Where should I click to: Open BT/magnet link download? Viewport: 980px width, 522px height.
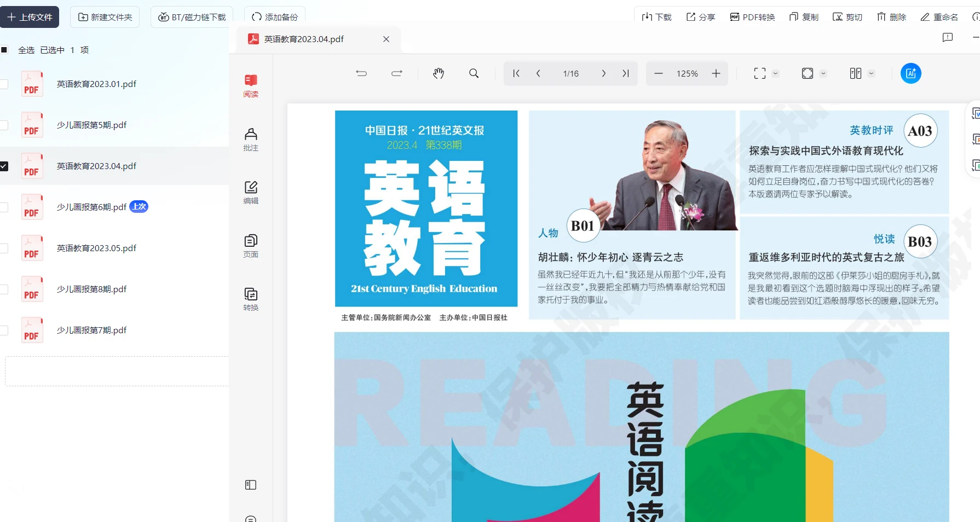(x=192, y=17)
